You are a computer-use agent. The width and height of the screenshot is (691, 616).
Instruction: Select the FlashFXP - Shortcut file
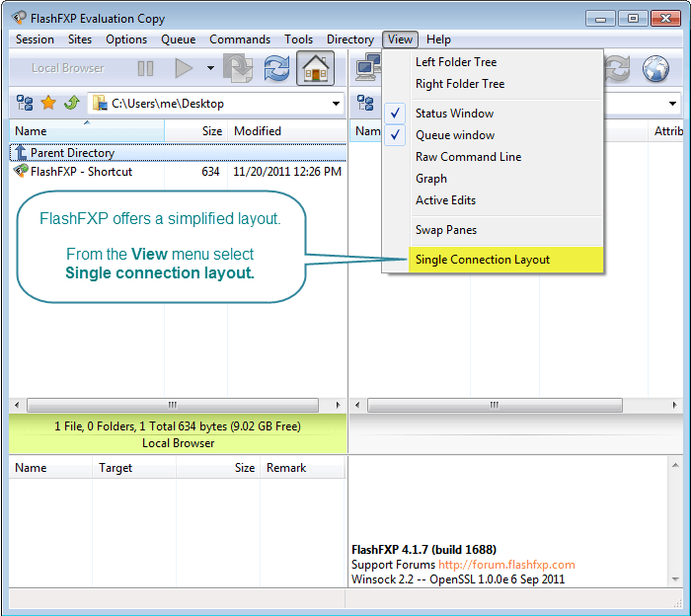81,172
